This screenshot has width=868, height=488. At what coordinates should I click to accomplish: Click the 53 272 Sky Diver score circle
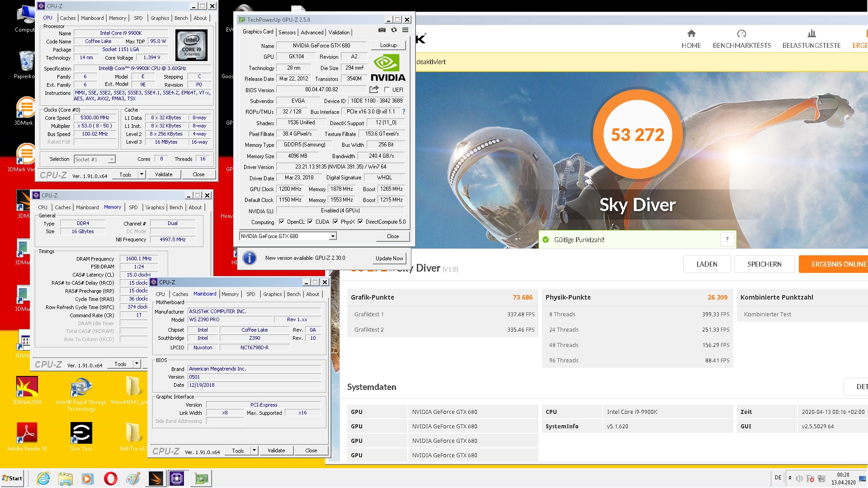[638, 135]
